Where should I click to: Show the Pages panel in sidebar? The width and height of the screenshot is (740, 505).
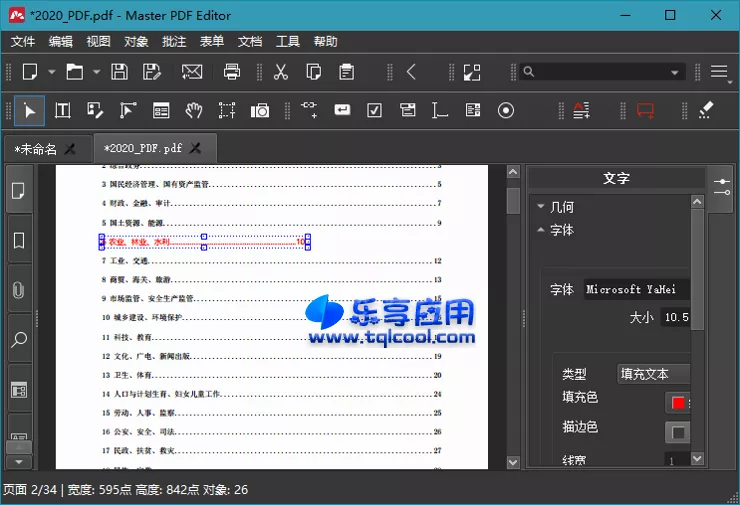coord(18,191)
